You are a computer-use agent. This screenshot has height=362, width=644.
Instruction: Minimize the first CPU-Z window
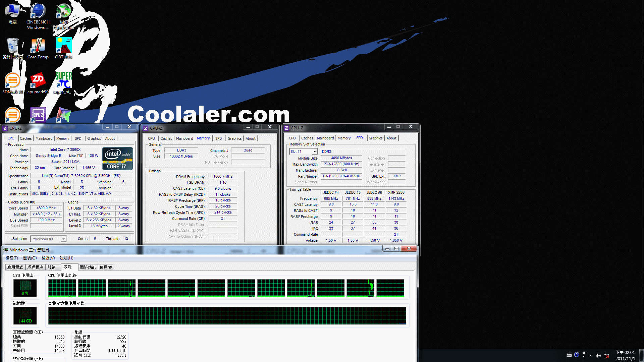click(x=107, y=127)
